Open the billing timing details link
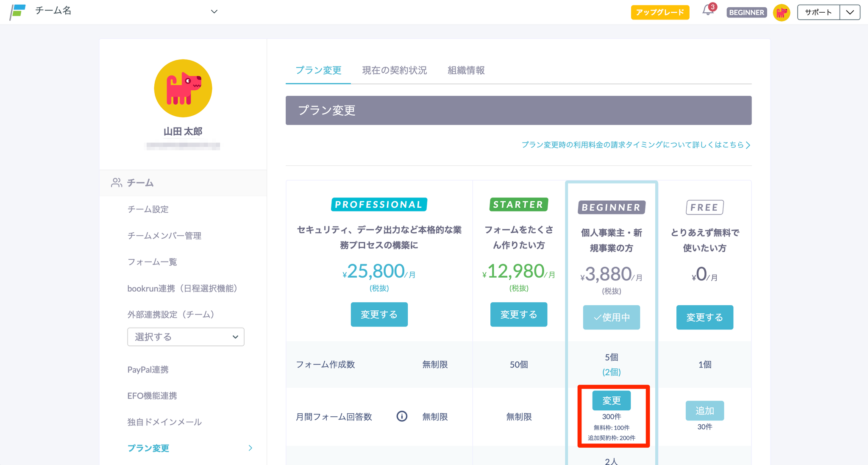 (x=635, y=145)
